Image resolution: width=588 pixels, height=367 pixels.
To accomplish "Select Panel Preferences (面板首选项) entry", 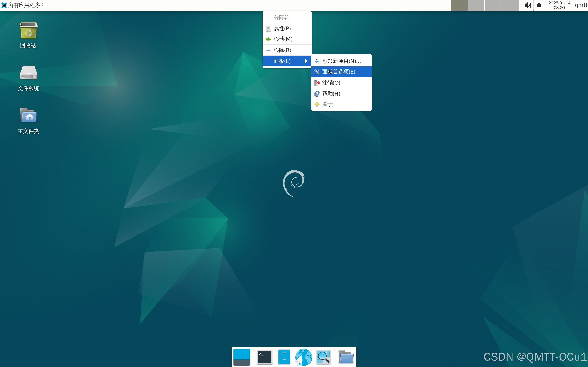I will point(341,72).
